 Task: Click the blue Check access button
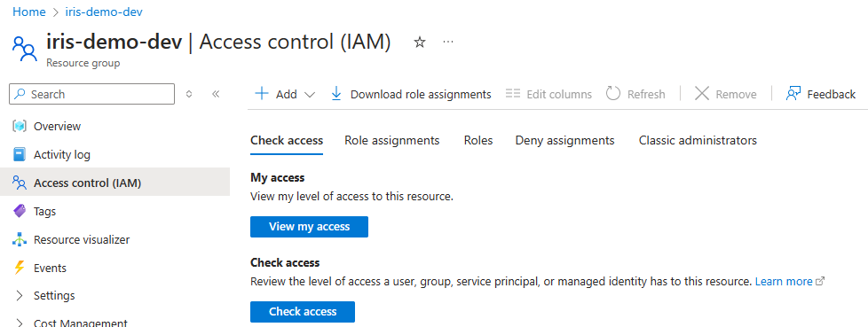point(303,312)
